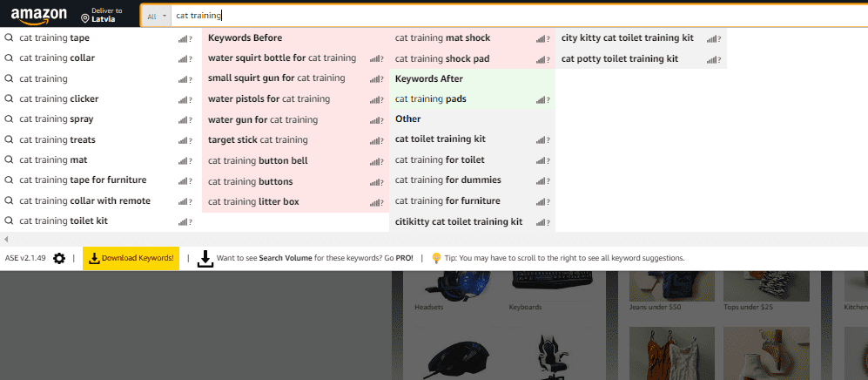This screenshot has height=380, width=868.
Task: Open ASE extension settings gear icon
Action: pyautogui.click(x=59, y=258)
